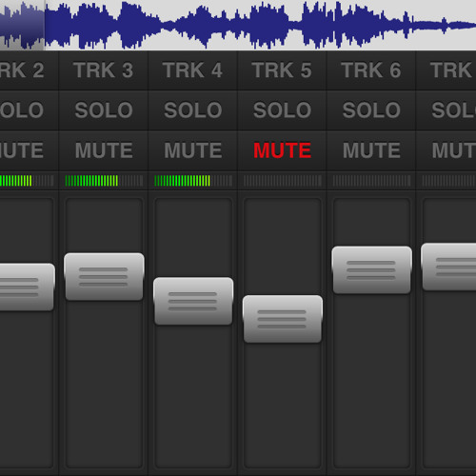
Task: Click the TRK 6 volume fader knob
Action: pos(371,269)
